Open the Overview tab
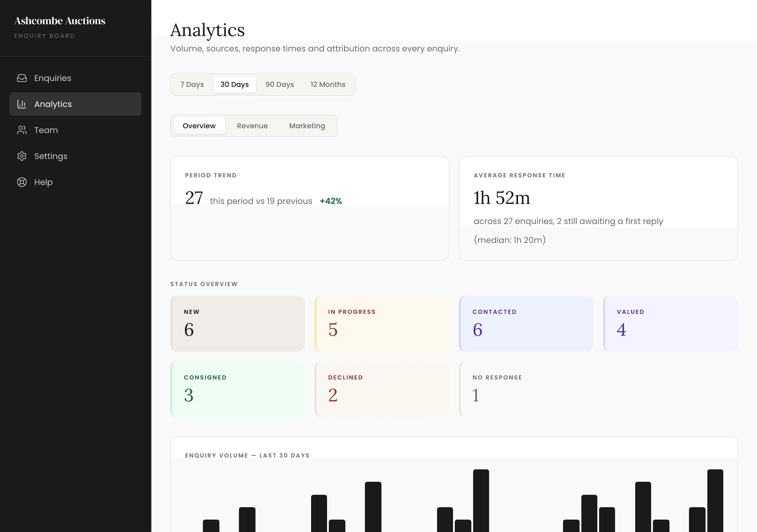Viewport: 757px width, 532px height. [199, 126]
